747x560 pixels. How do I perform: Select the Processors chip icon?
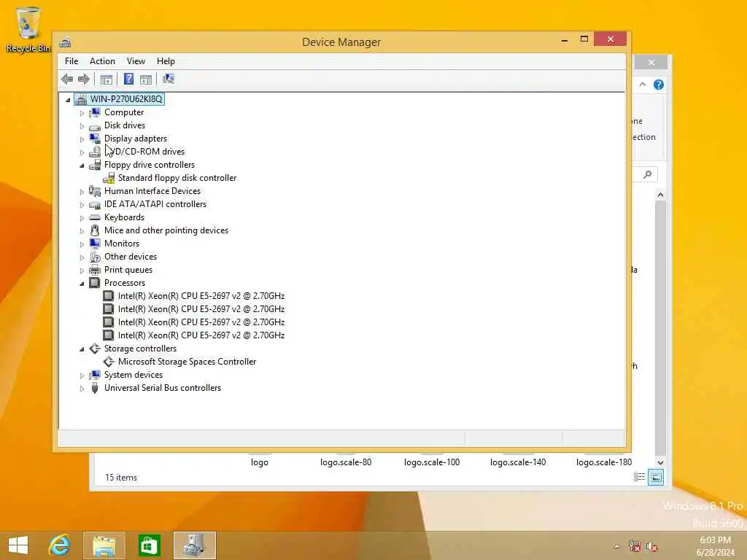(x=95, y=283)
